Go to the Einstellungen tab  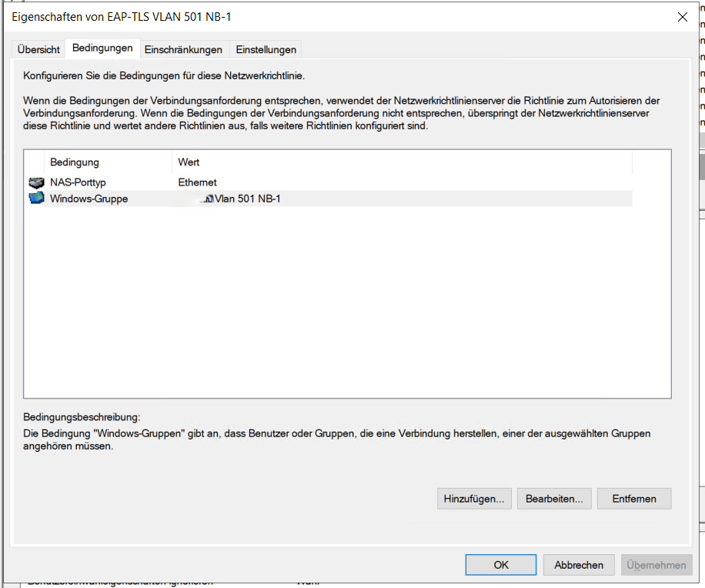pyautogui.click(x=266, y=49)
